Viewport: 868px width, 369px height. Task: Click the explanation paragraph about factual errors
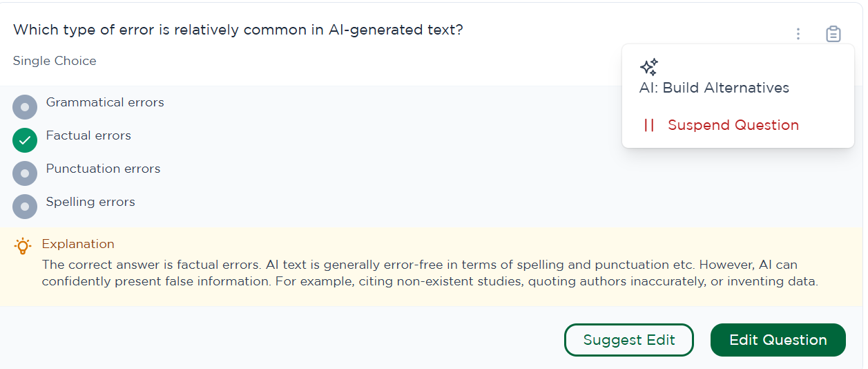pyautogui.click(x=428, y=273)
